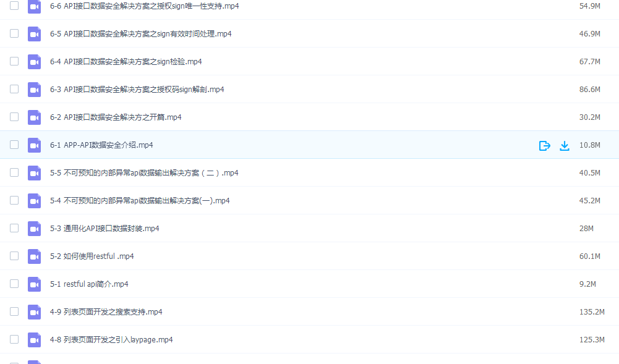
Task: Open 4-8 列表页面开发之引入laypage.mp4
Action: [x=111, y=339]
